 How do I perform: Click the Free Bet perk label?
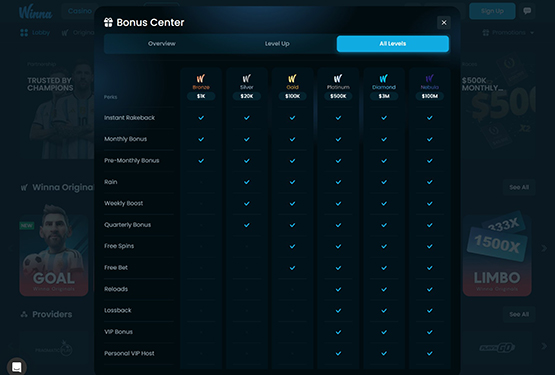[116, 268]
